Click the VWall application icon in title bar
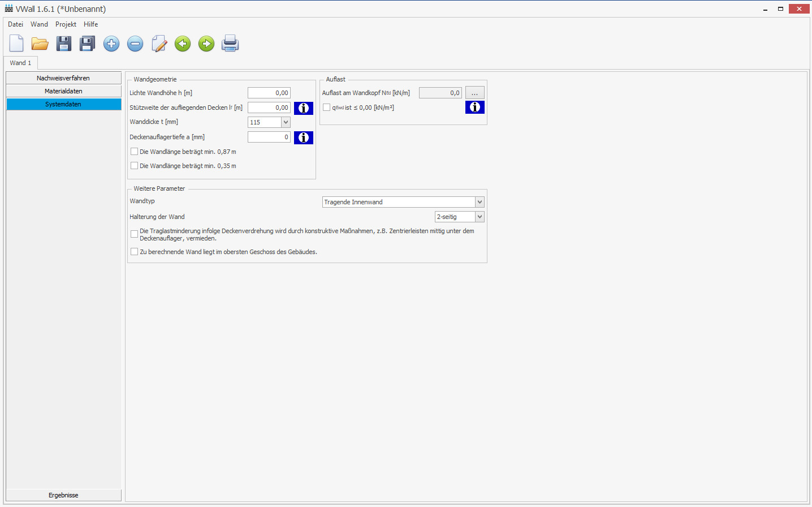 click(x=9, y=8)
